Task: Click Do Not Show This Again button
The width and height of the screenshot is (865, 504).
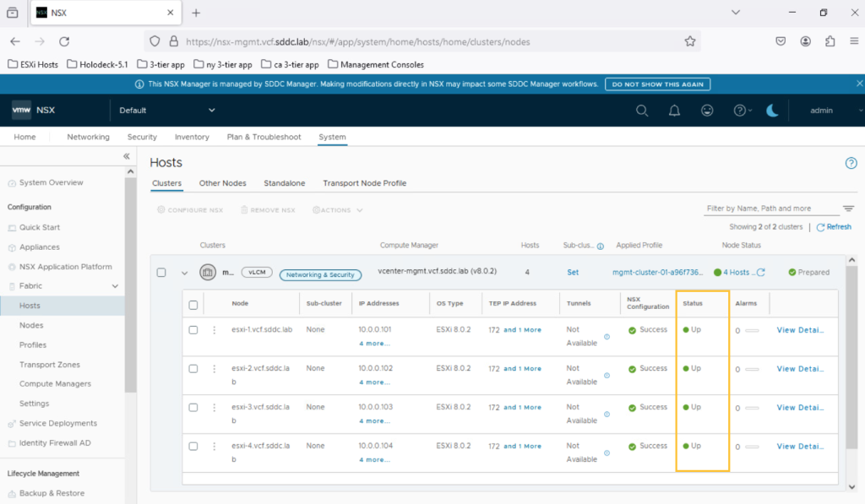Action: (x=657, y=84)
